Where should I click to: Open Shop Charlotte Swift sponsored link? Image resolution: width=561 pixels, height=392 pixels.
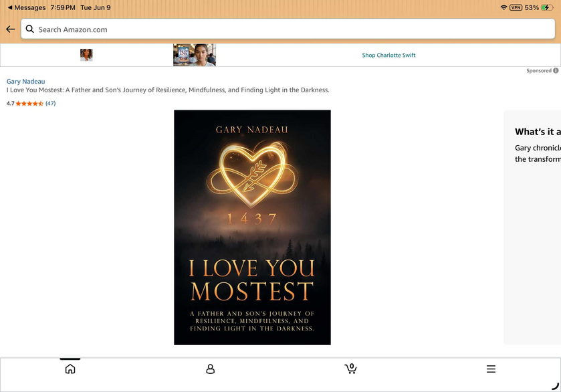point(388,55)
